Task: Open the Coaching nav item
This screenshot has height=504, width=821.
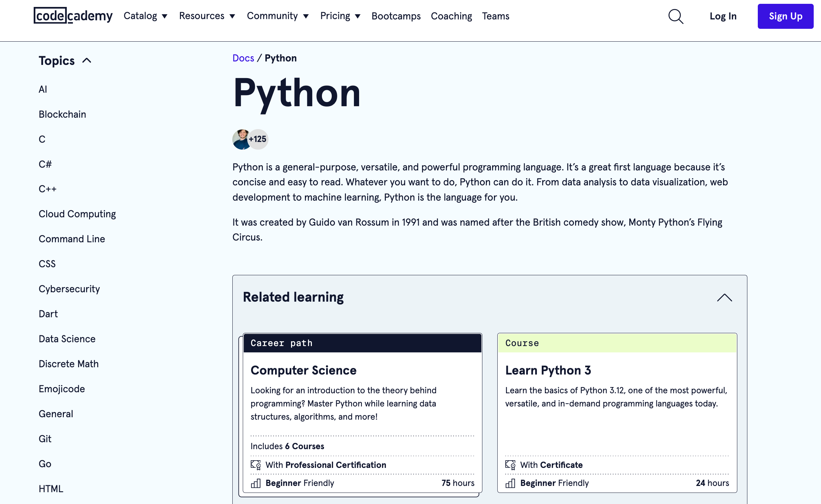Action: 451,16
